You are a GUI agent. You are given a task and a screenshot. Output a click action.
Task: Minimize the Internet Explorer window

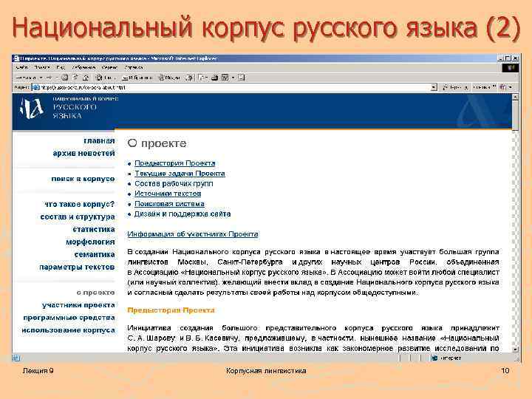pos(501,58)
